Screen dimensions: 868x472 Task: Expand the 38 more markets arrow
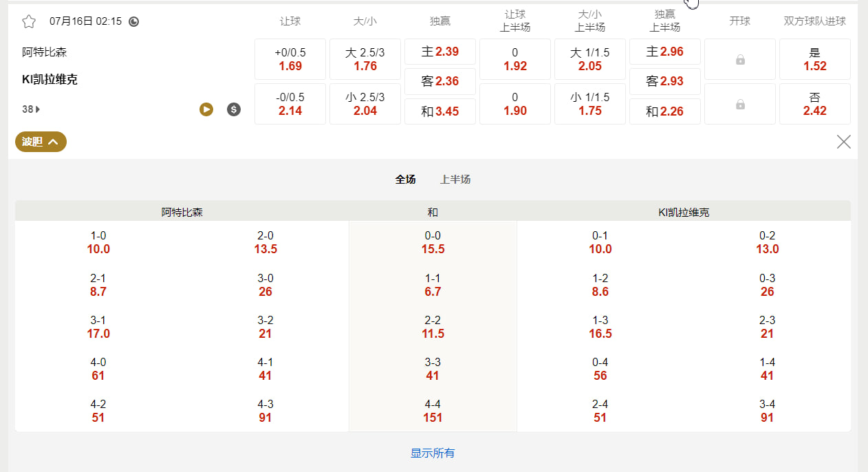tap(31, 109)
